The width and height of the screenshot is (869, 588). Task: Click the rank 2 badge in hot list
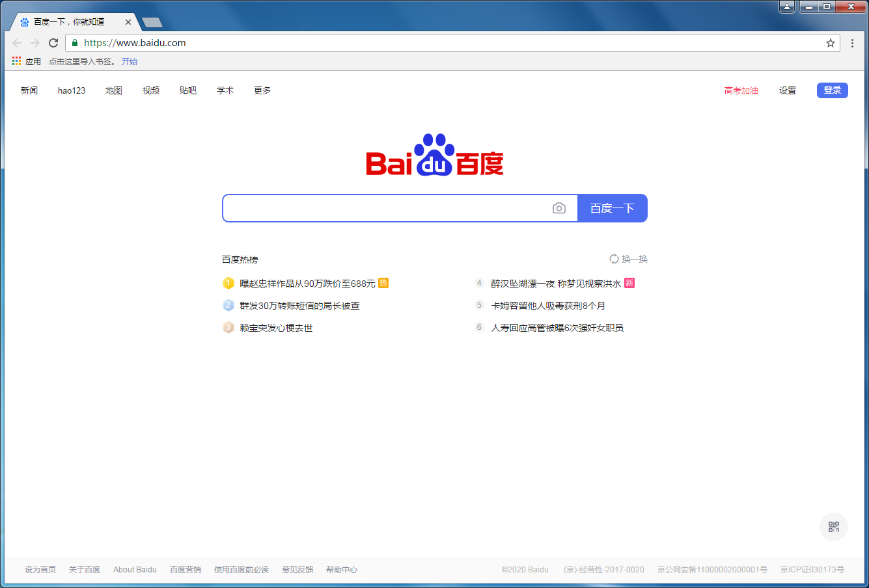pyautogui.click(x=228, y=305)
